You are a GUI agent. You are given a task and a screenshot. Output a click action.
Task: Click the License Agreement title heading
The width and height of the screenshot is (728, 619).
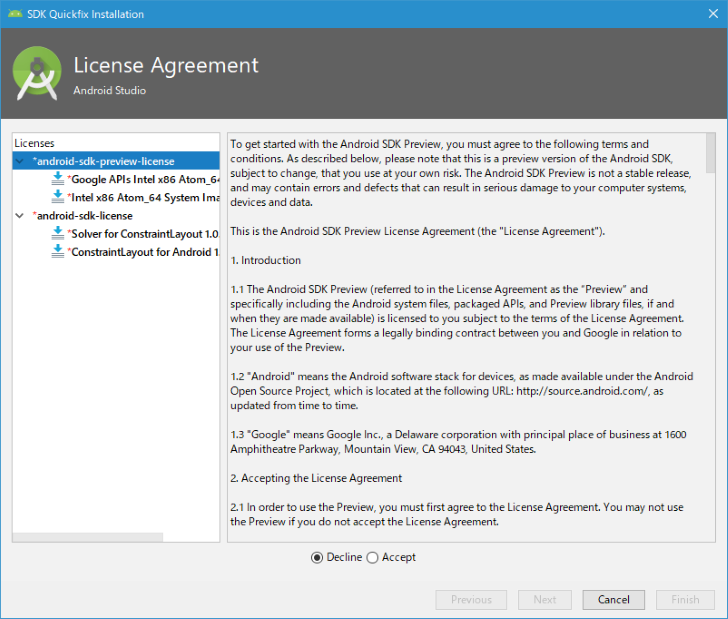click(x=166, y=65)
